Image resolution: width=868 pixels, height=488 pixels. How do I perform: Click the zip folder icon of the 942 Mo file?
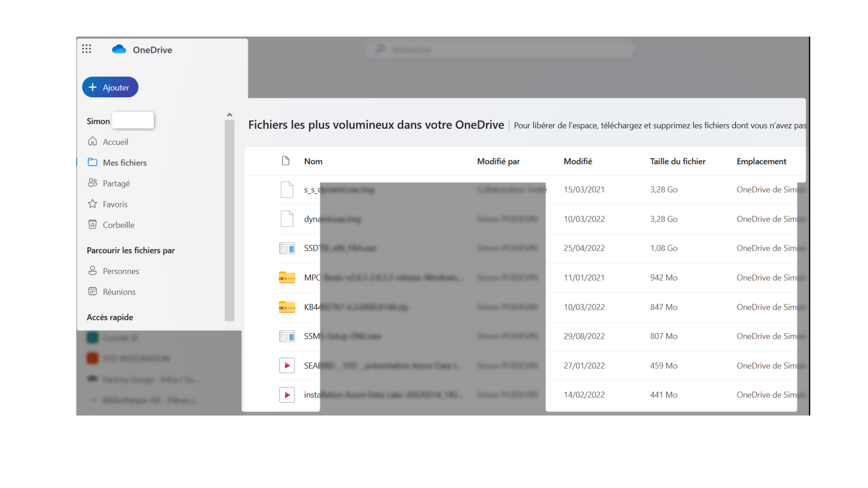click(287, 277)
